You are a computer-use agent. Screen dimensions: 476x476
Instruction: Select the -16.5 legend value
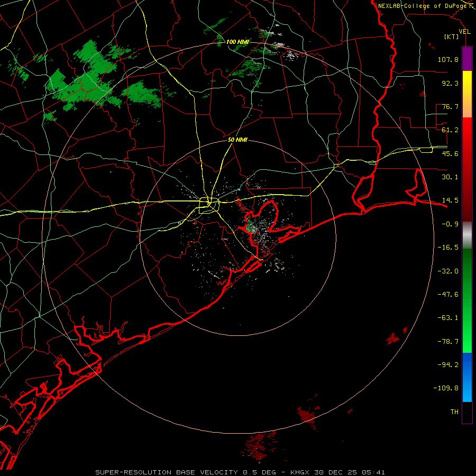point(448,248)
